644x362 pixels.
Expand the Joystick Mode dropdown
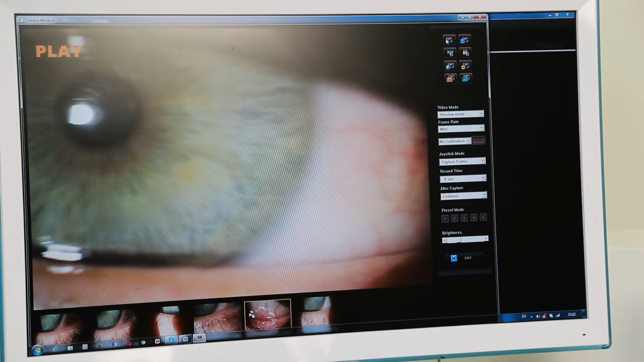coord(462,162)
